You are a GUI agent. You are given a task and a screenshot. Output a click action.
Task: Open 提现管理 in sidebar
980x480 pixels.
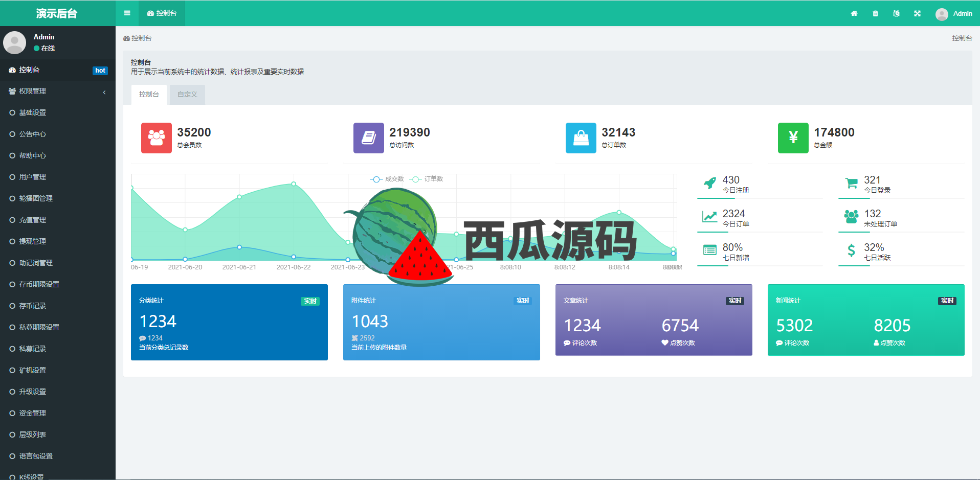coord(58,242)
